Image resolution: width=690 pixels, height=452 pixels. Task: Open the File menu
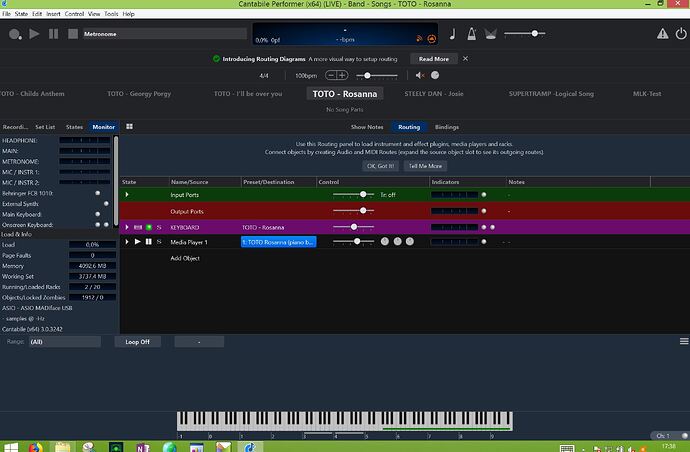(7, 14)
